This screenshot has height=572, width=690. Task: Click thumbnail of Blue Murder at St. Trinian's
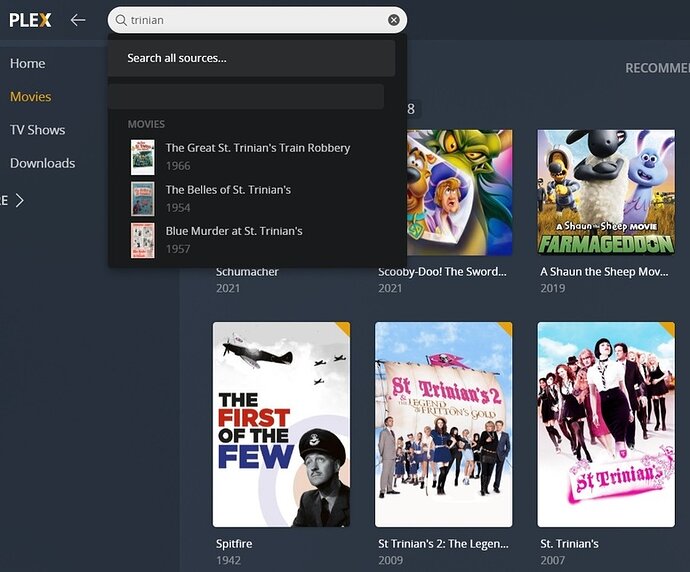(143, 240)
